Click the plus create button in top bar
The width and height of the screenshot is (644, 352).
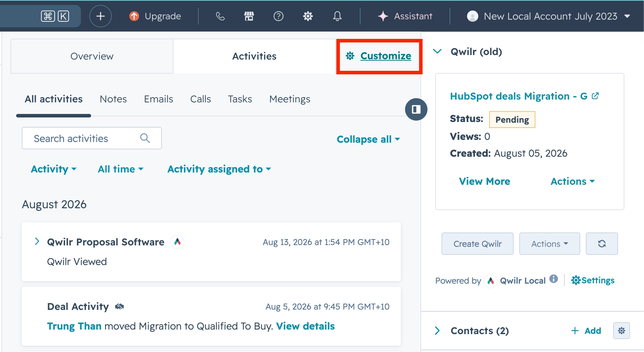(x=101, y=16)
